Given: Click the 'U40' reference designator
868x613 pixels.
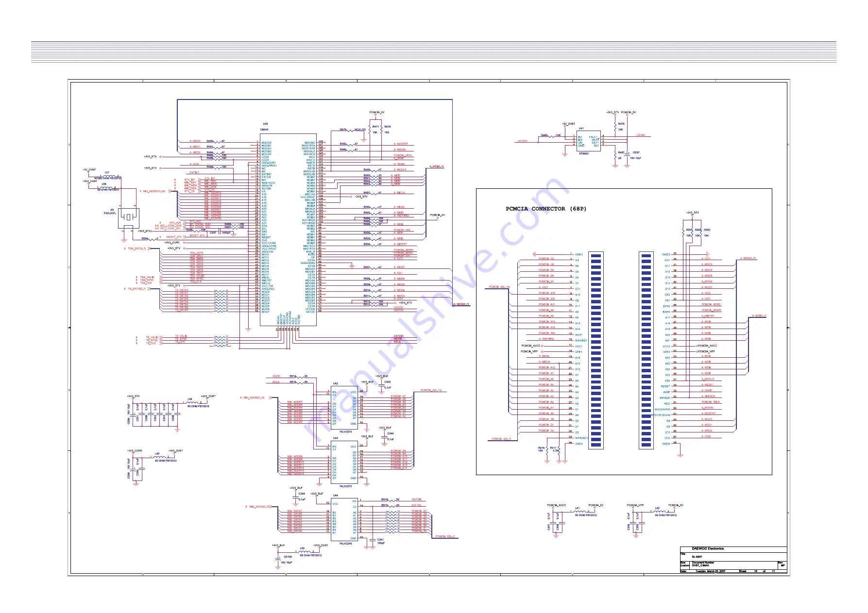Looking at the screenshot, I should [x=265, y=124].
